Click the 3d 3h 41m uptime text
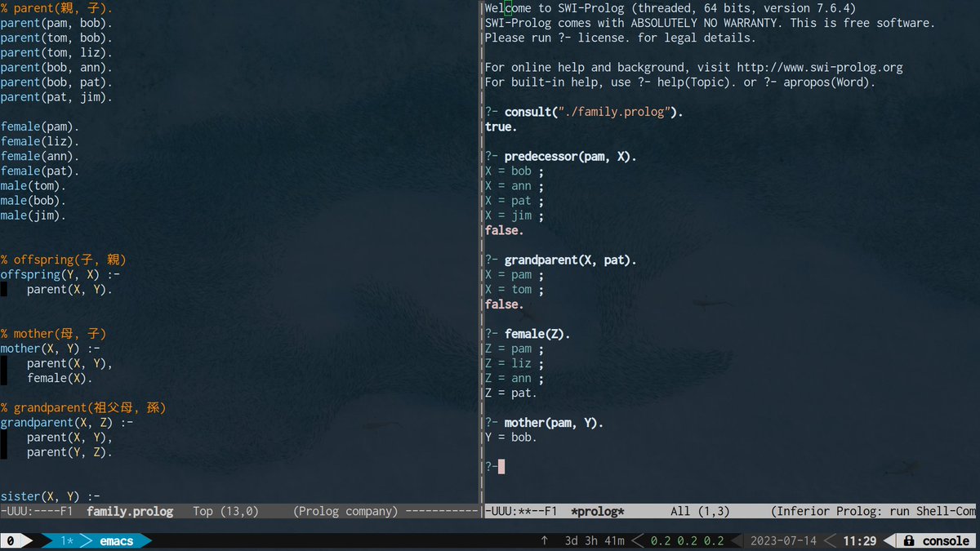This screenshot has height=551, width=980. tap(595, 541)
